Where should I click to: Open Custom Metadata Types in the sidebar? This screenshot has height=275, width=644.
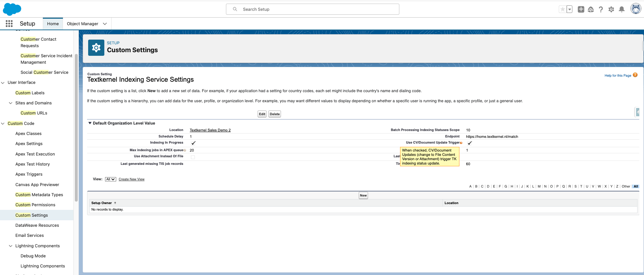pos(39,195)
